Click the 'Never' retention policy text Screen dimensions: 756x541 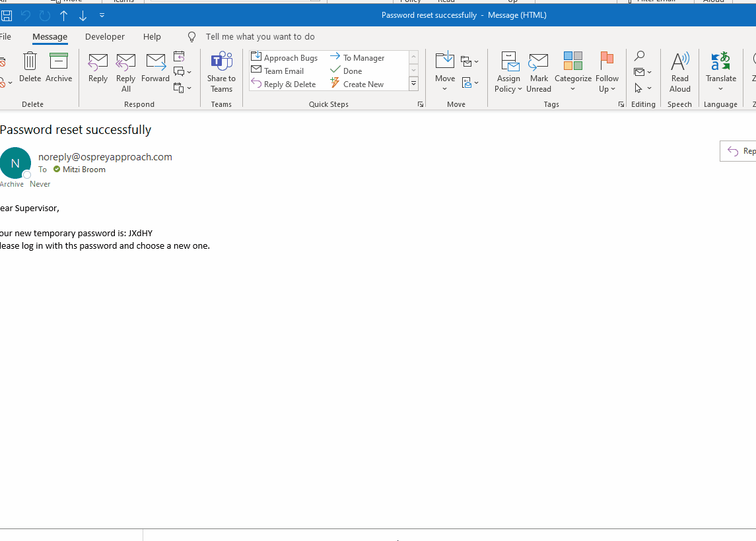click(x=40, y=184)
